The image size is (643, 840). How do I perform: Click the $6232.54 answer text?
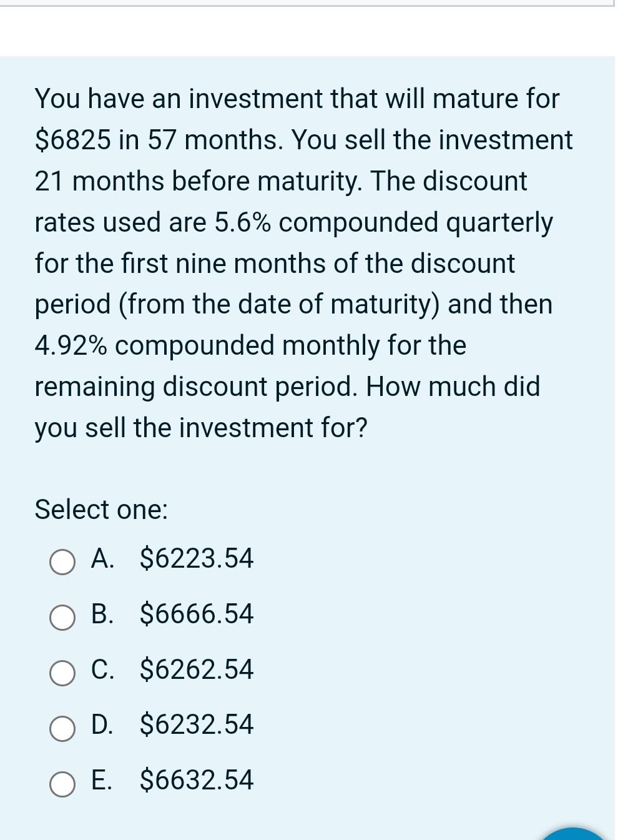pos(197,724)
